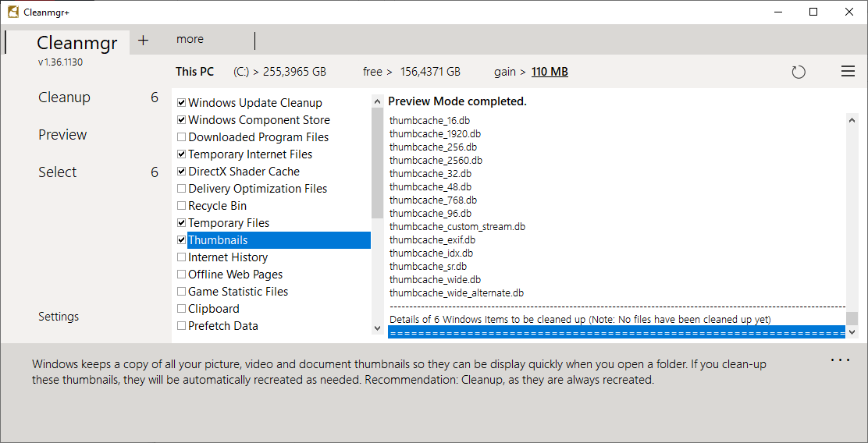Image resolution: width=868 pixels, height=443 pixels.
Task: Open Settings in the sidebar
Action: pyautogui.click(x=59, y=317)
